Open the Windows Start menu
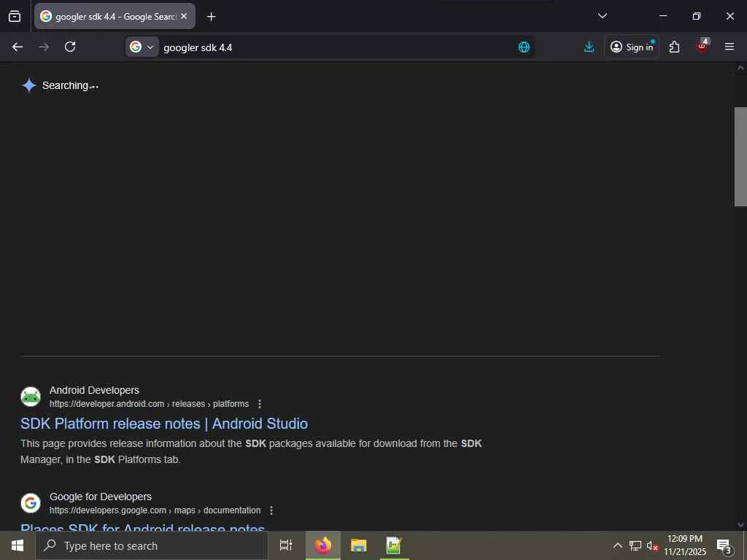 [18, 545]
